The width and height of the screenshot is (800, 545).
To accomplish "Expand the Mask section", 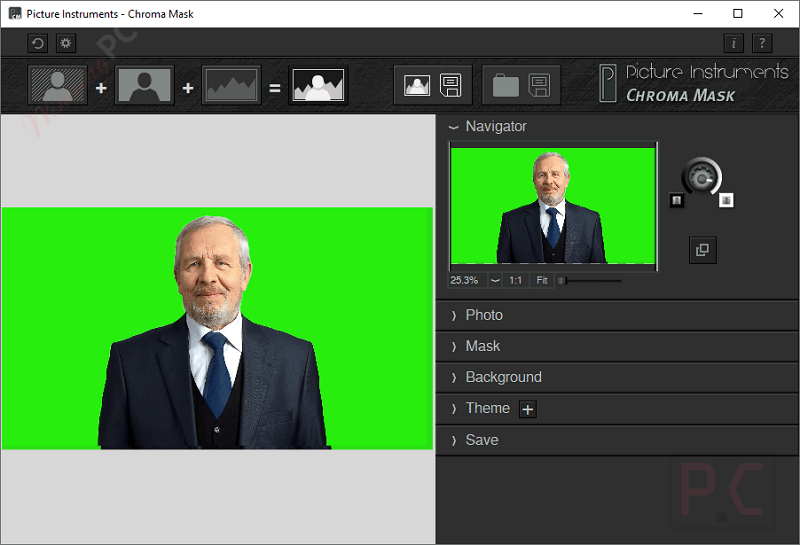I will point(483,346).
